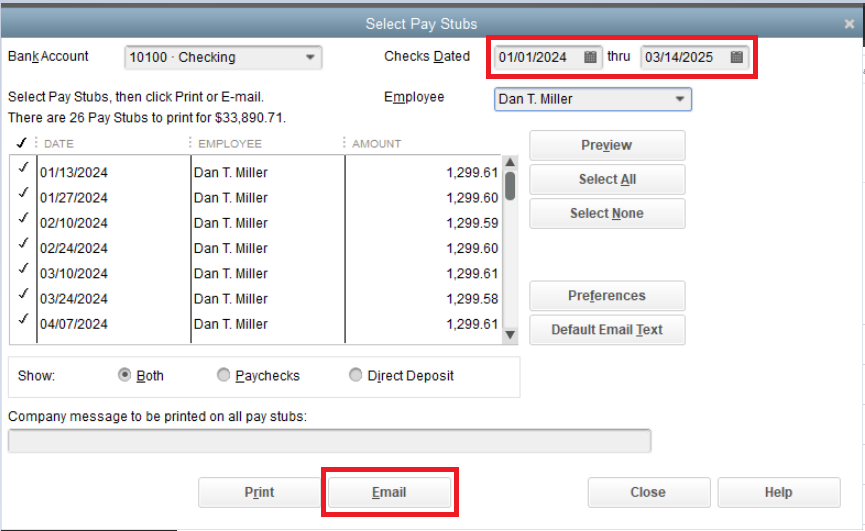
Task: Click Dan T. Miller in the 01/27/2024 row
Action: (231, 198)
